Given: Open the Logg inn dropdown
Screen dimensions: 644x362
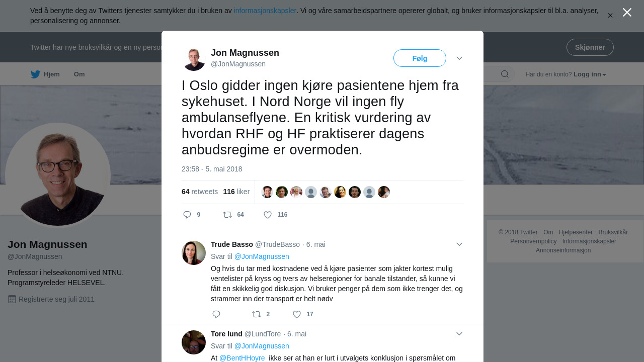Looking at the screenshot, I should (x=590, y=74).
